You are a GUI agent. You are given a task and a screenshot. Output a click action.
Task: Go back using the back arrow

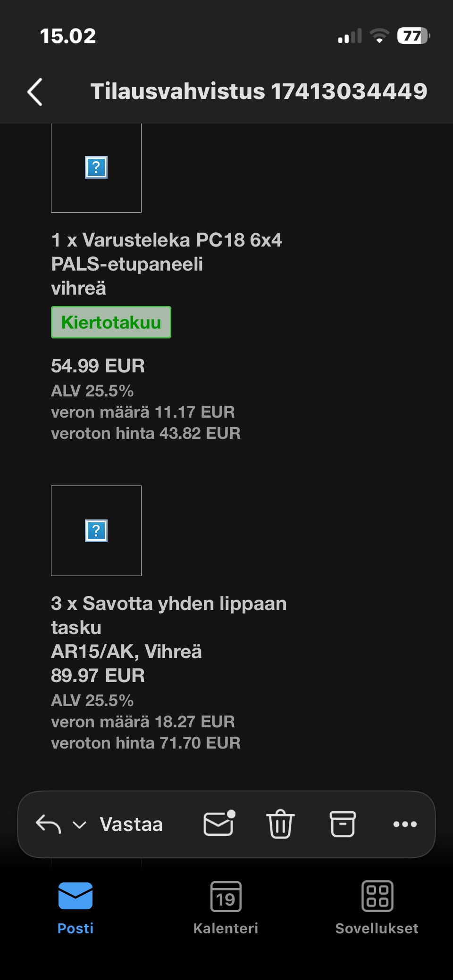(35, 91)
